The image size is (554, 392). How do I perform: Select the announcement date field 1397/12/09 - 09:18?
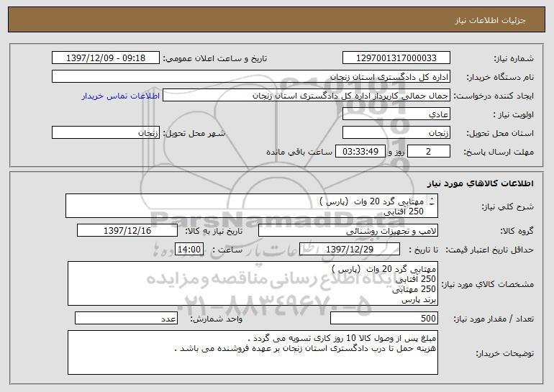point(106,58)
